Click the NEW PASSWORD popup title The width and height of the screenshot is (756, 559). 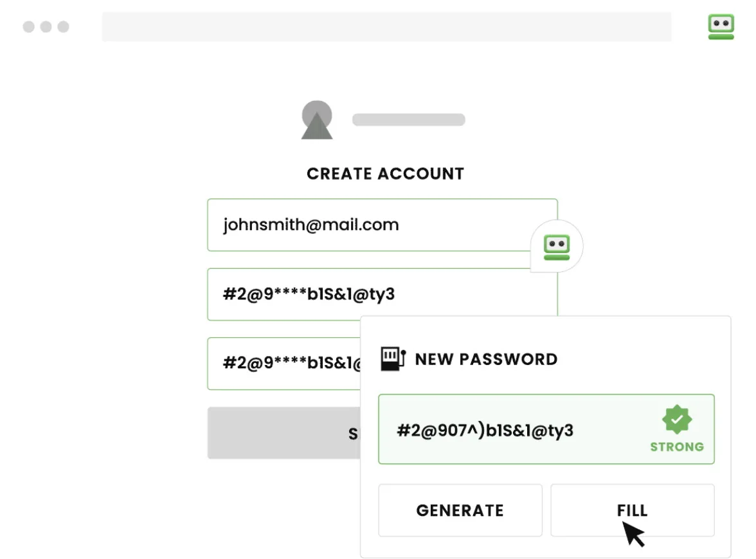pos(486,359)
